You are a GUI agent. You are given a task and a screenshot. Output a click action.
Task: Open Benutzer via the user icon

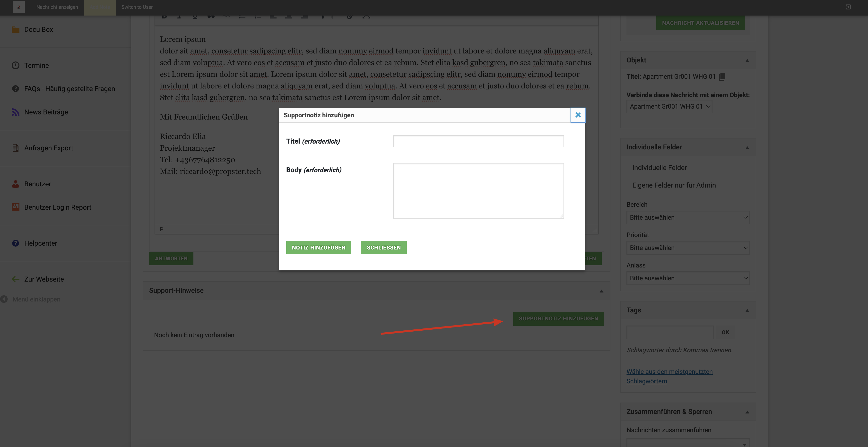[x=16, y=184]
